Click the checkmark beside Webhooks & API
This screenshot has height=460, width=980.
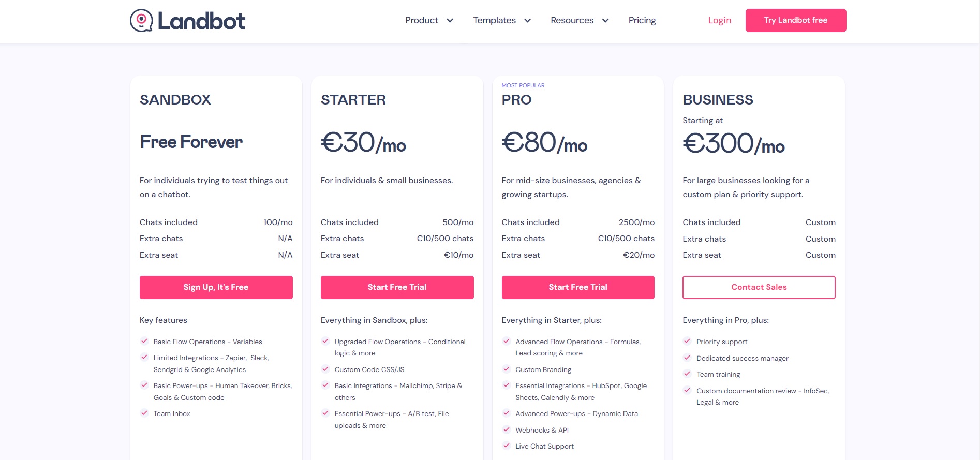[x=507, y=429]
